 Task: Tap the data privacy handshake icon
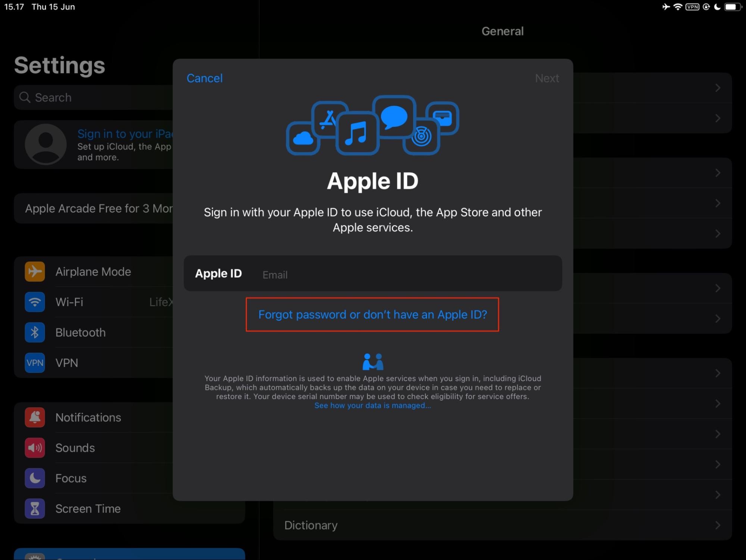(x=372, y=361)
